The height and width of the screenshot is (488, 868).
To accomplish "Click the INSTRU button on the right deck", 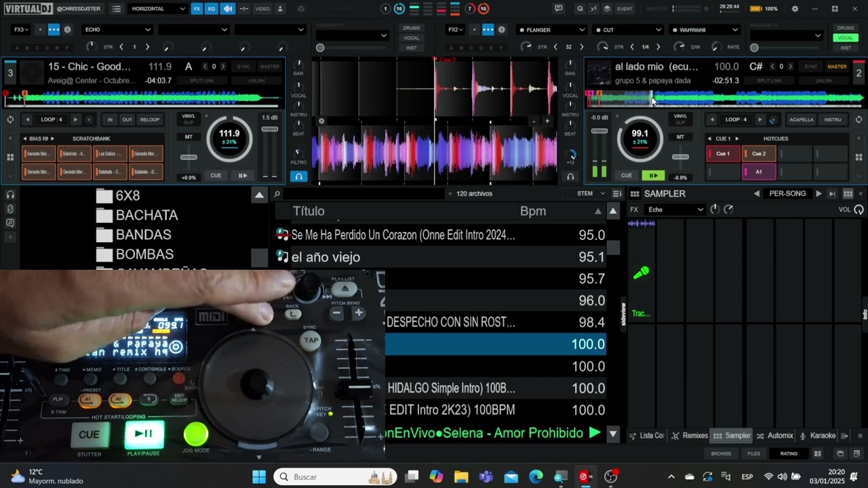I will pyautogui.click(x=833, y=120).
